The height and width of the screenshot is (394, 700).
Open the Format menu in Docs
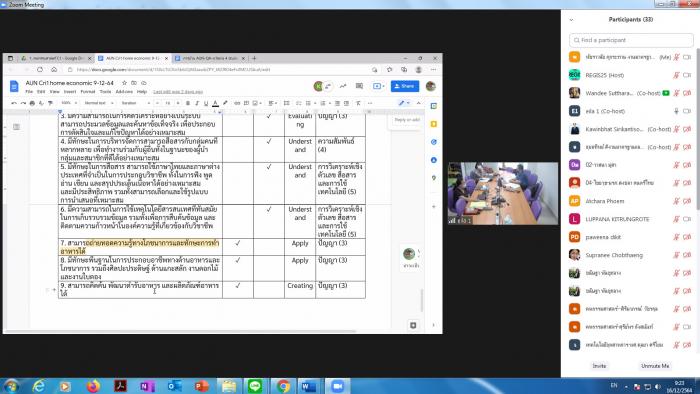88,91
